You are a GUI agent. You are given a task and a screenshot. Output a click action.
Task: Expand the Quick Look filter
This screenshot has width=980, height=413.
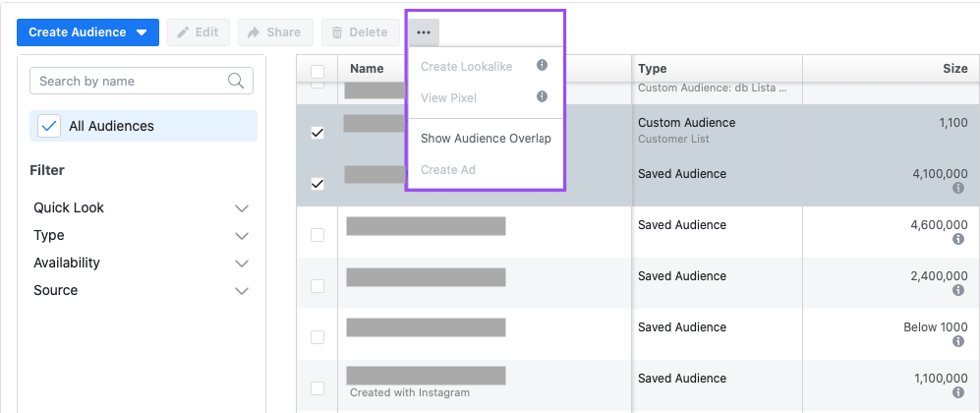point(242,208)
